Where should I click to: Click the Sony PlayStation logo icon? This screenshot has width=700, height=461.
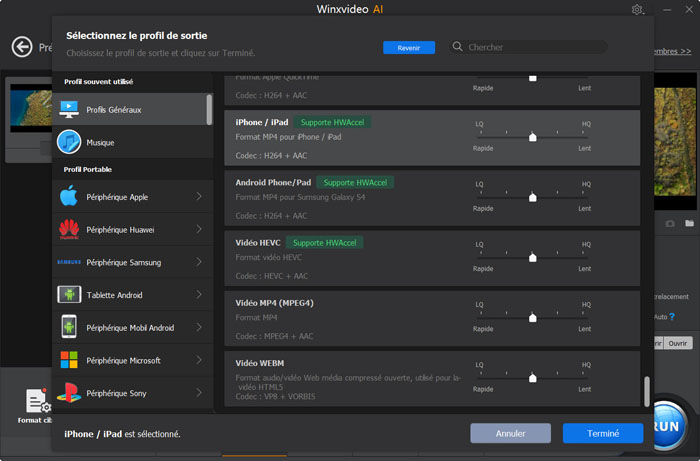(69, 393)
